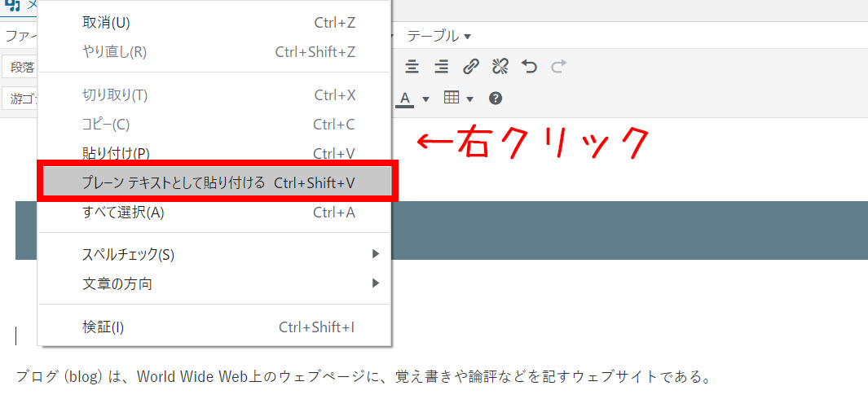
Task: Click the remove link icon
Action: (500, 67)
